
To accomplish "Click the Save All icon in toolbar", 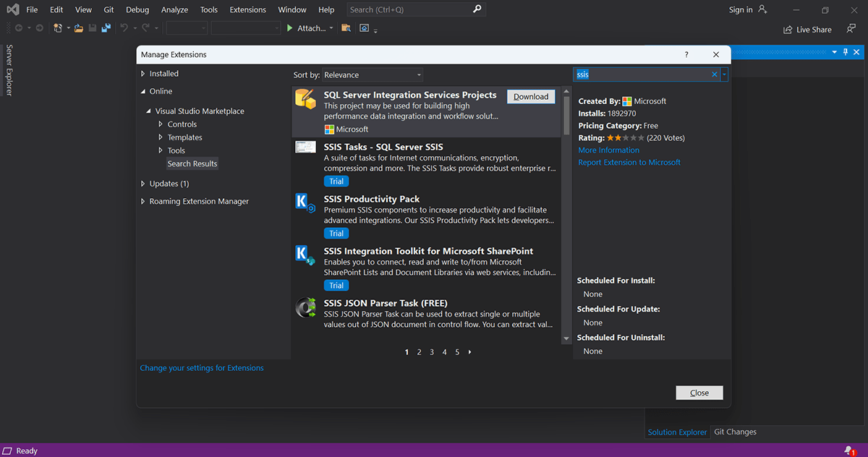I will (106, 27).
